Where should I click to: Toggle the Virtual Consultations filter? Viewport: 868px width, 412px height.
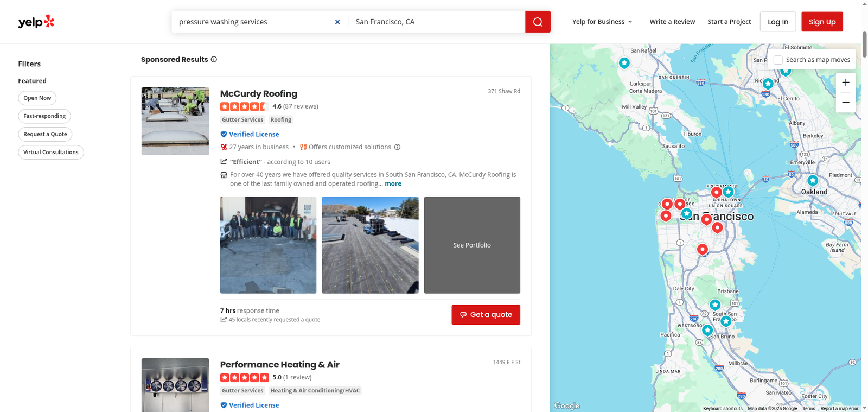point(51,152)
